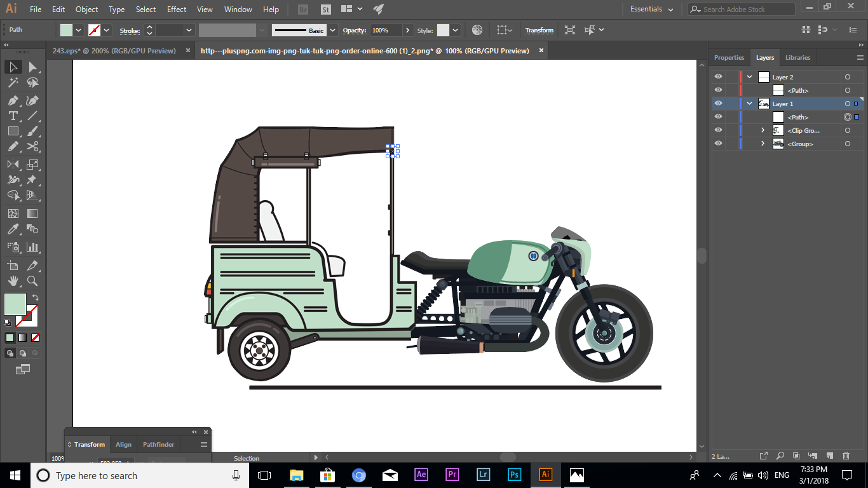
Task: Launch Photoshop from the taskbar
Action: [514, 475]
